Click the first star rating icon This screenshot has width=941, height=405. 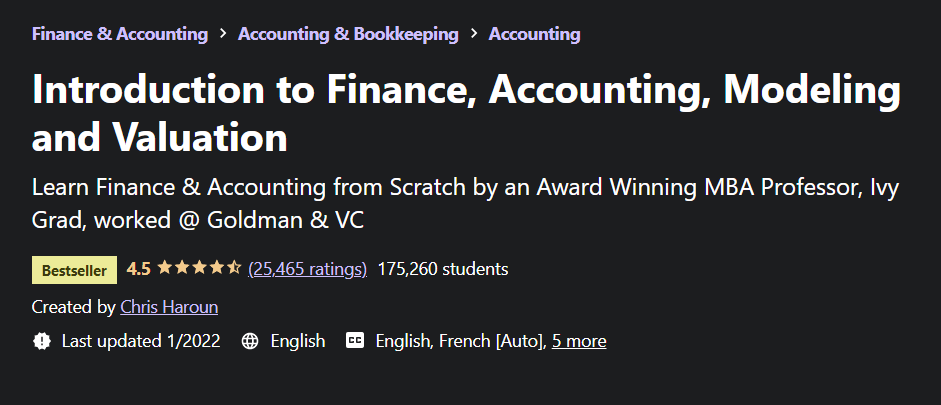tap(165, 268)
